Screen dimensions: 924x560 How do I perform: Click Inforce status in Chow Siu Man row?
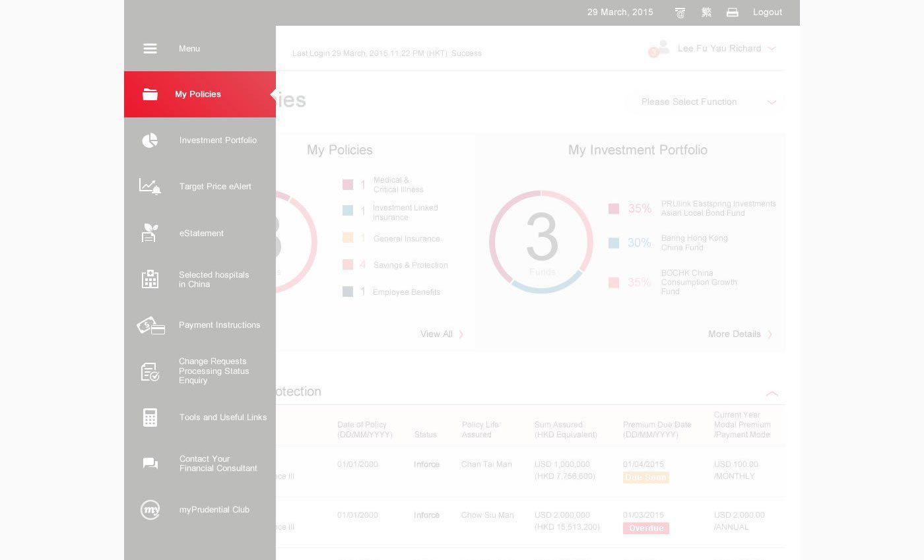click(x=426, y=515)
